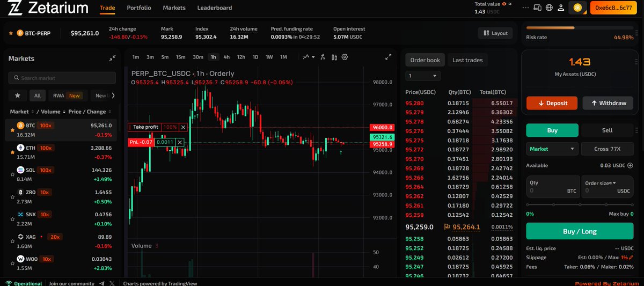
Task: Select the All markets filter
Action: click(38, 96)
